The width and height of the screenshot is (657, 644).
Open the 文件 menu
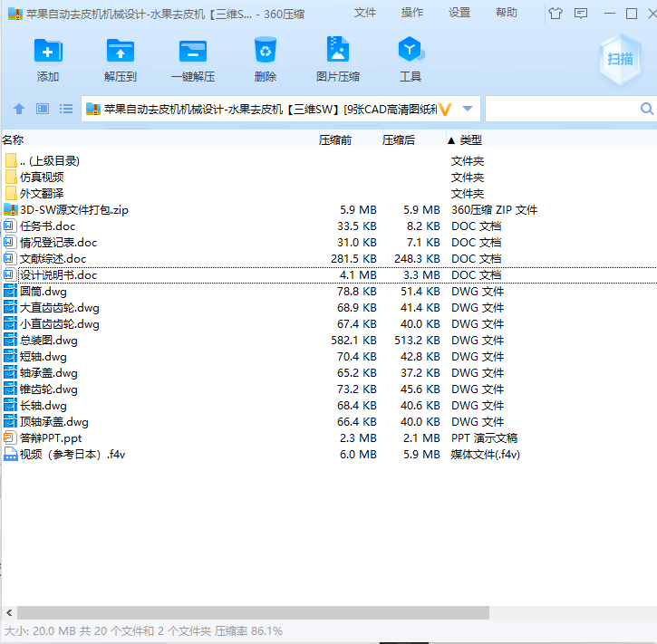pos(364,13)
